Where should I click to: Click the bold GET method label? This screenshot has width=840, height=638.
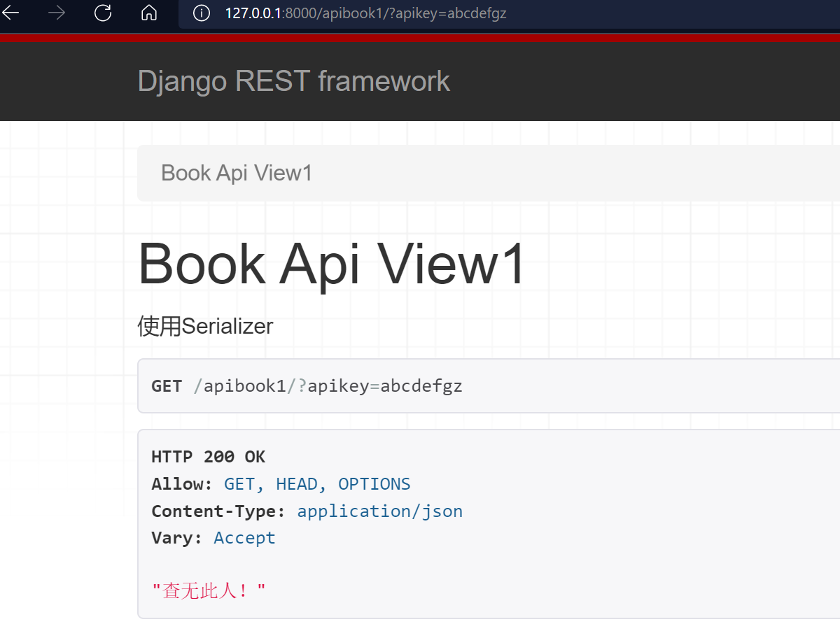click(167, 386)
